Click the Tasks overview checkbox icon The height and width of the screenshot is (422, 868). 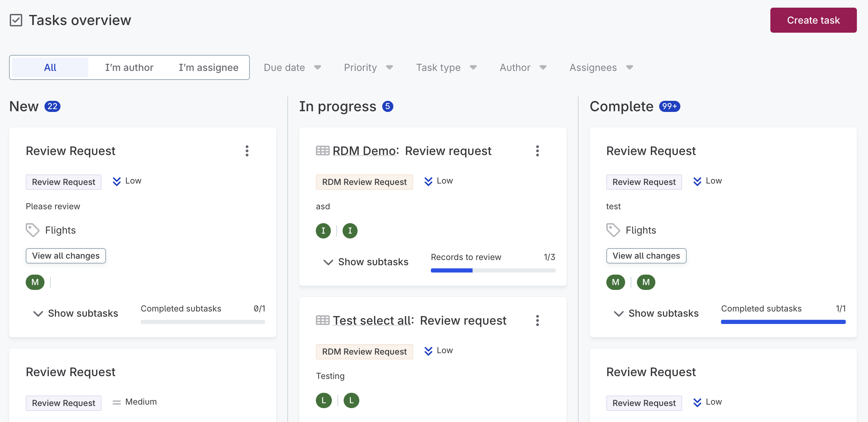16,20
